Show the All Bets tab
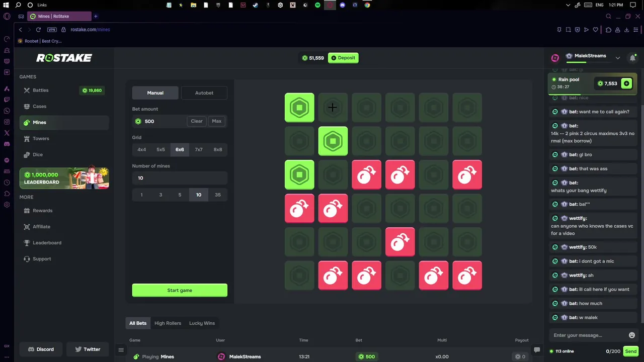The height and width of the screenshot is (362, 644). click(138, 323)
